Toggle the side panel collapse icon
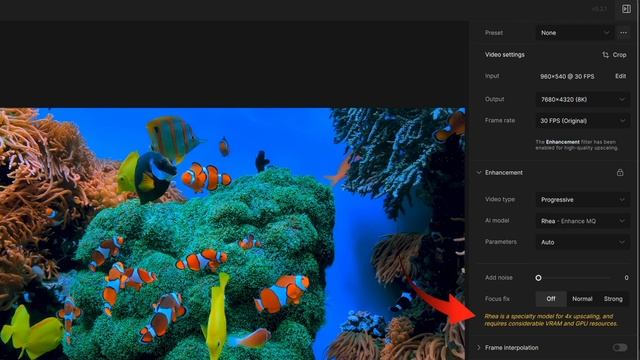The width and height of the screenshot is (640, 360). (x=626, y=9)
